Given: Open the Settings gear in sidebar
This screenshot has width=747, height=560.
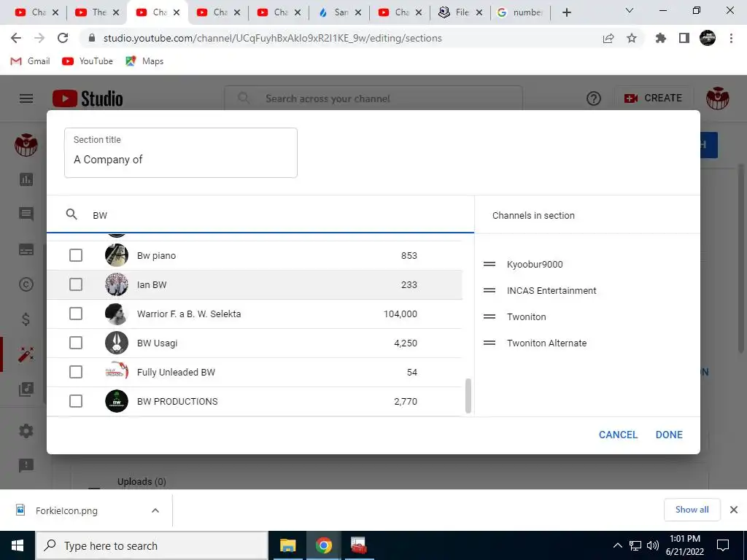Looking at the screenshot, I should [x=26, y=431].
